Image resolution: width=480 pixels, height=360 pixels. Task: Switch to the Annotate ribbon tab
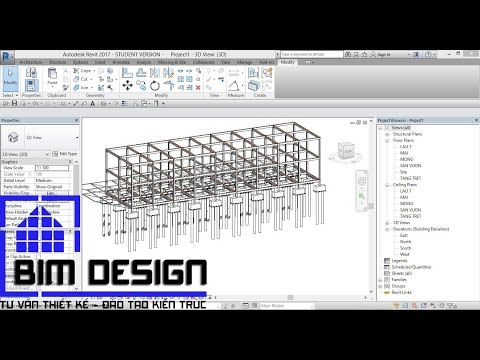click(x=121, y=62)
